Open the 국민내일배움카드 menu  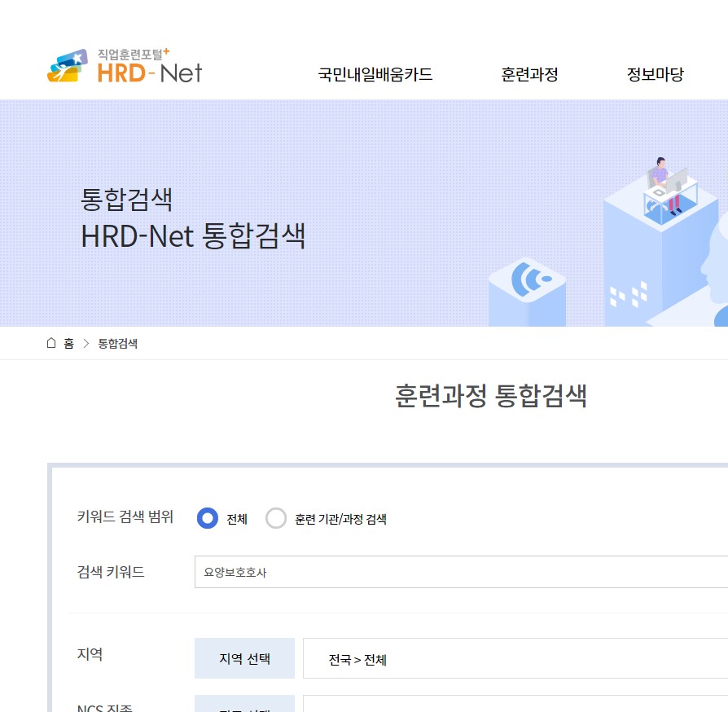click(x=375, y=74)
